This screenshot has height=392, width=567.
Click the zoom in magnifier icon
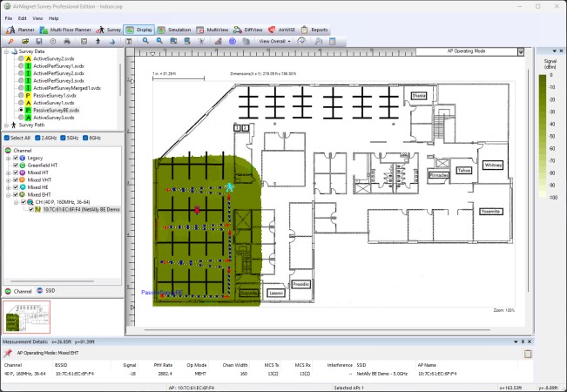pyautogui.click(x=145, y=41)
